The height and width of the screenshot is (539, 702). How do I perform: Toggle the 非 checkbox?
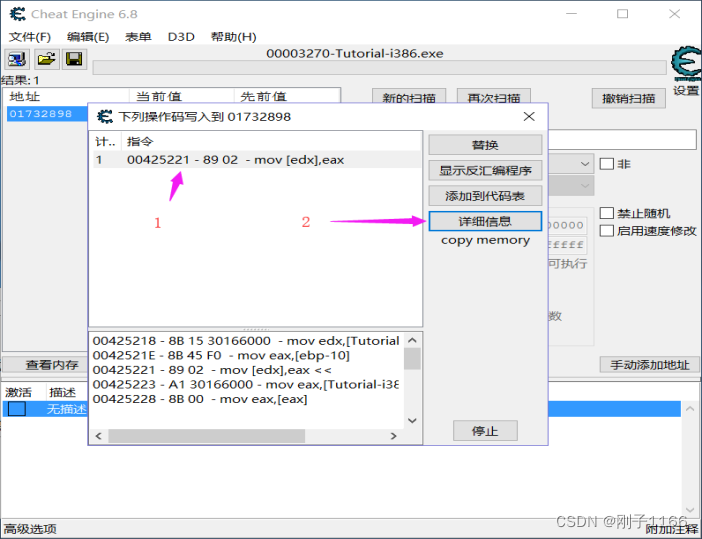(606, 164)
